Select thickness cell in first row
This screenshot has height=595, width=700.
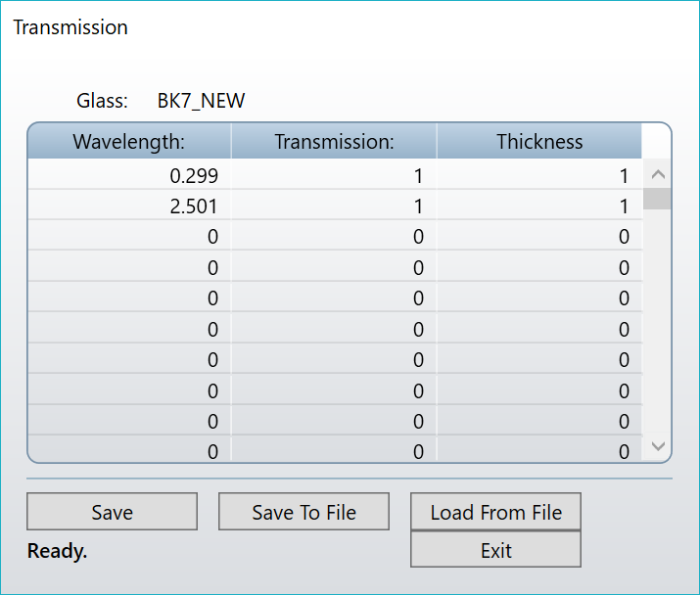pos(539,175)
